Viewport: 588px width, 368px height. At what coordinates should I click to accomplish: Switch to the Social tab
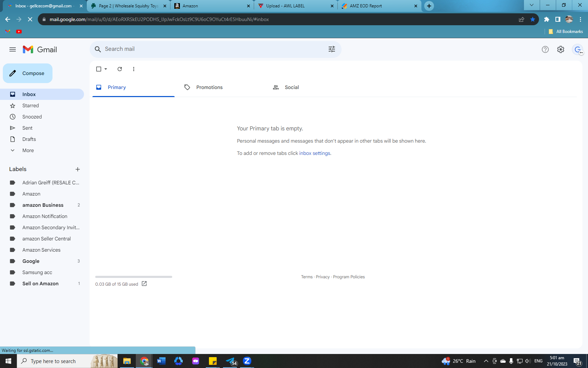pyautogui.click(x=310, y=87)
